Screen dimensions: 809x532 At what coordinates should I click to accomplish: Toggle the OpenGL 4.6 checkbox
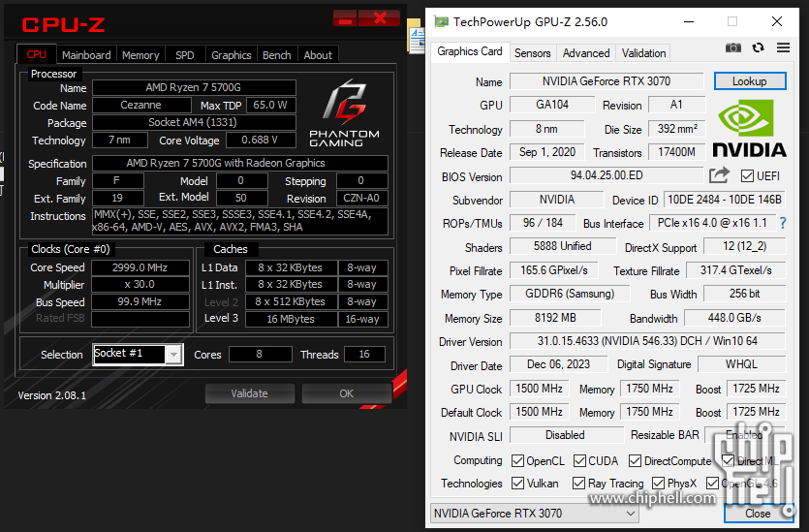712,483
